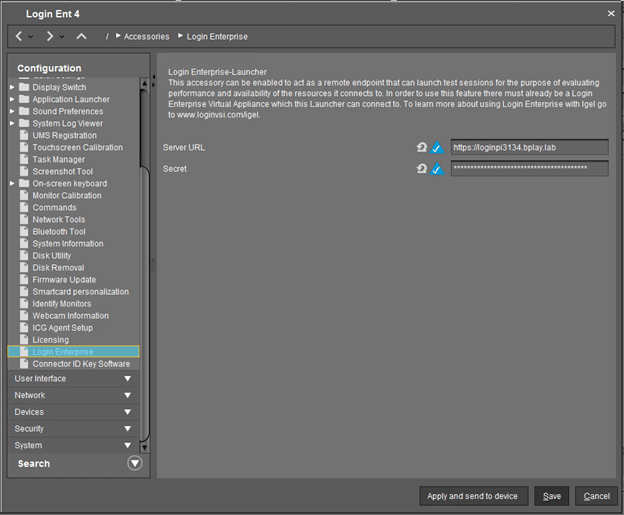Viewport: 624px width, 515px height.
Task: Go back with the left arrow
Action: [18, 36]
